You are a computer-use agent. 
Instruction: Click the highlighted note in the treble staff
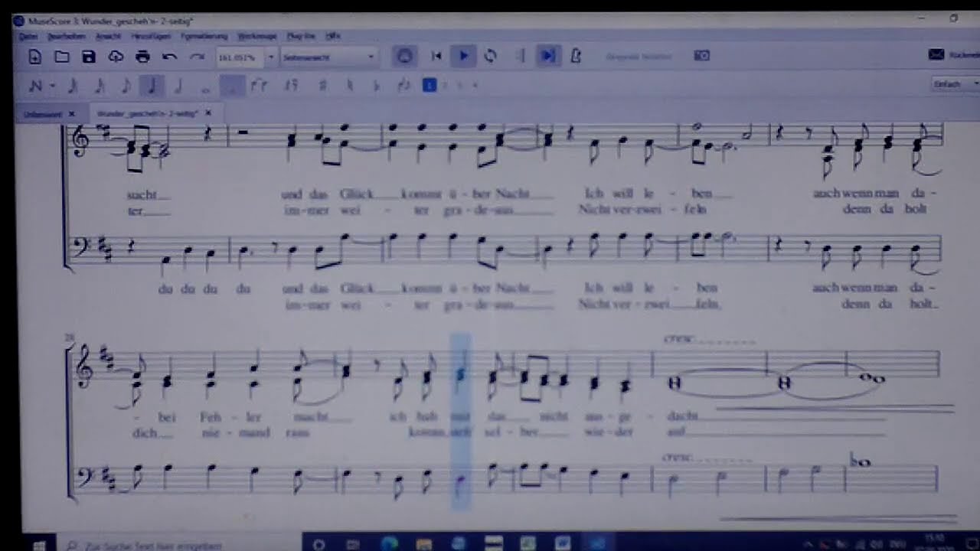click(x=460, y=376)
